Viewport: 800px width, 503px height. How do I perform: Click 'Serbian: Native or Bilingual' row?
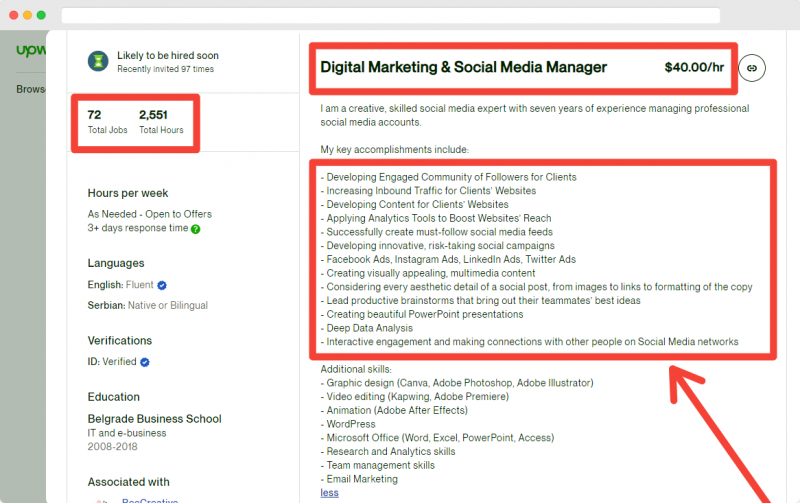147,306
